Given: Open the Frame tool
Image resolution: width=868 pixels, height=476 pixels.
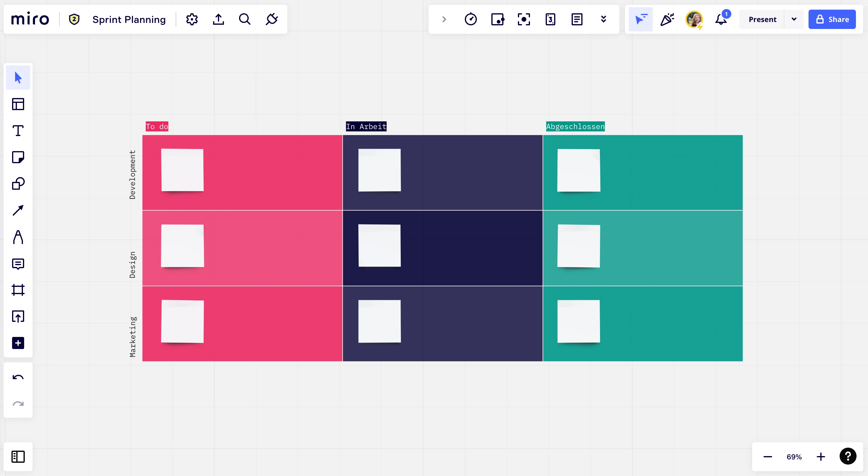Looking at the screenshot, I should (18, 290).
